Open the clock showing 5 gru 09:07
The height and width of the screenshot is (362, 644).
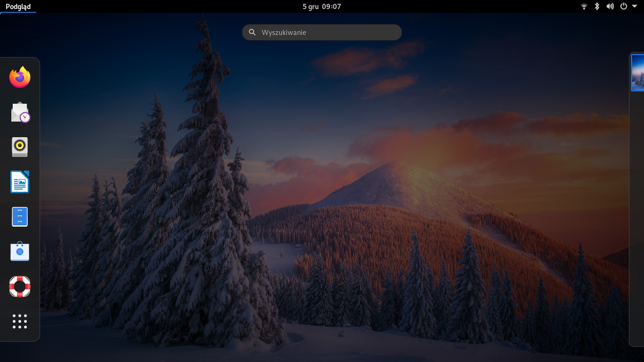pyautogui.click(x=322, y=7)
